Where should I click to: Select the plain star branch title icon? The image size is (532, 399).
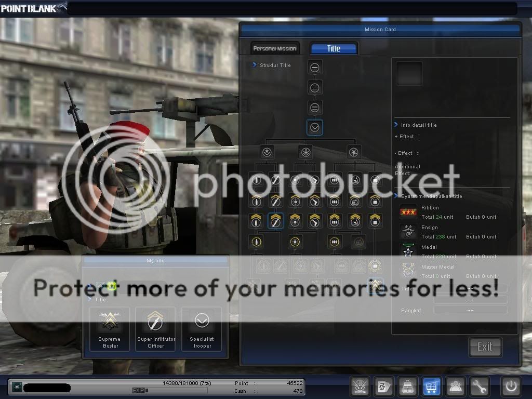tap(353, 152)
